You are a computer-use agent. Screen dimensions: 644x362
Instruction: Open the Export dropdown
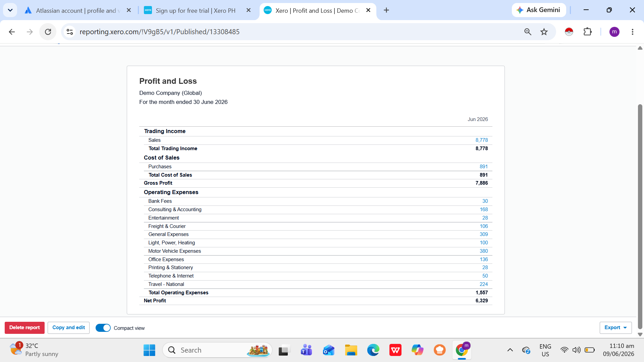click(615, 328)
